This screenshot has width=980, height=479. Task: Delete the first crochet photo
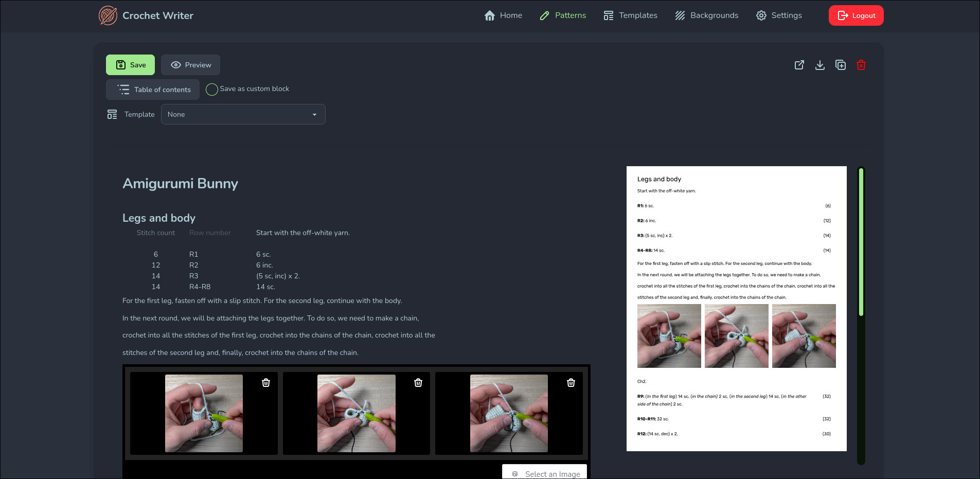click(266, 383)
